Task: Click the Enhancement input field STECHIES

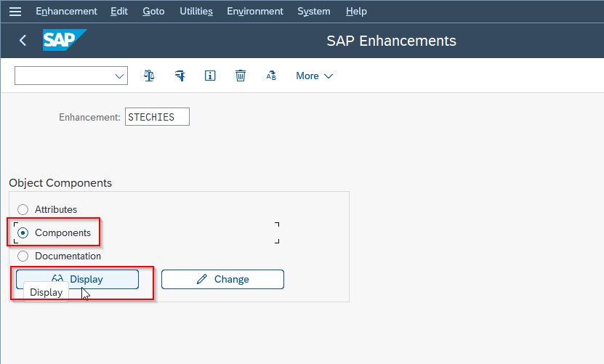Action: (x=157, y=117)
